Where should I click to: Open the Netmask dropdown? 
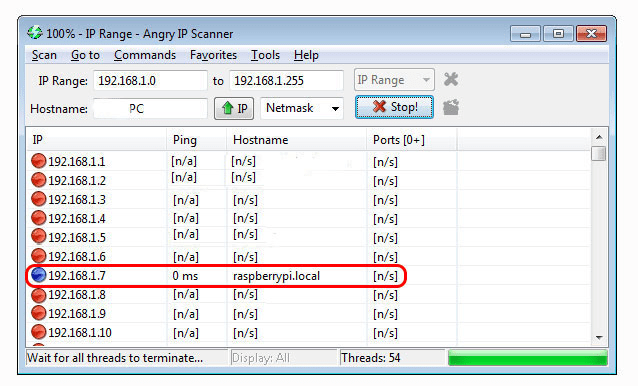coord(302,108)
